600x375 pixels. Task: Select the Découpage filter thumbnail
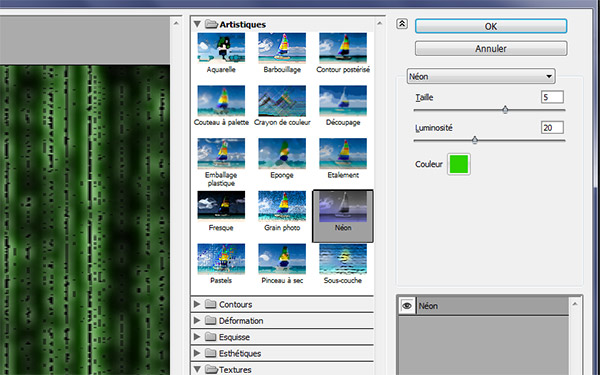[343, 101]
